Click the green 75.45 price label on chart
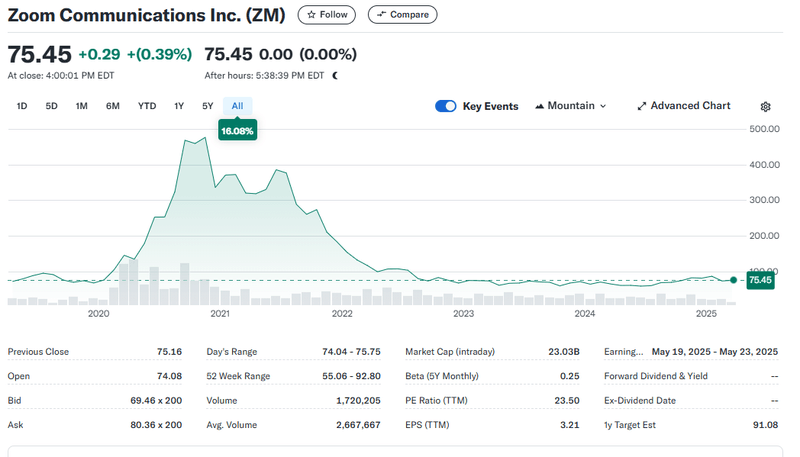 tap(760, 280)
